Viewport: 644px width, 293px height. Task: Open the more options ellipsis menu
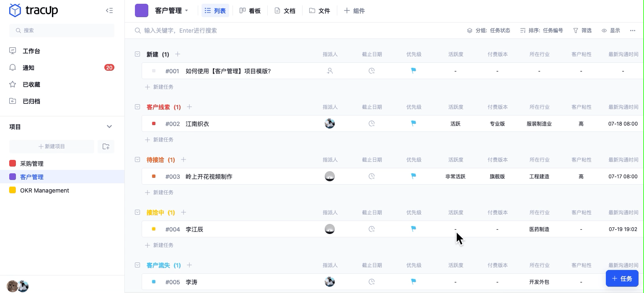click(x=633, y=31)
